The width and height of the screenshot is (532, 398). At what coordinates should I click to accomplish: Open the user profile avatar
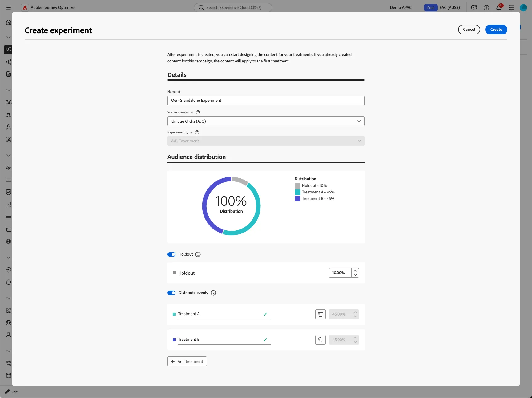tap(523, 8)
